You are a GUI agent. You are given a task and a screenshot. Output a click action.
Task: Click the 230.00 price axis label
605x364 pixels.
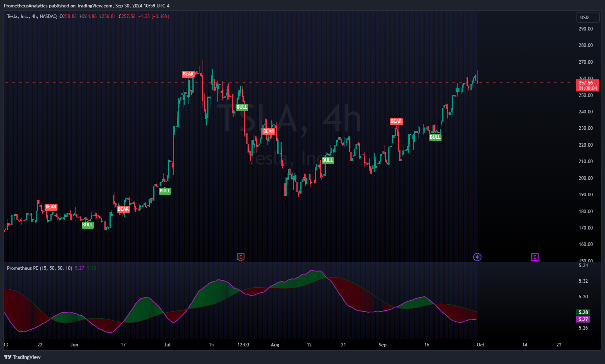click(585, 128)
